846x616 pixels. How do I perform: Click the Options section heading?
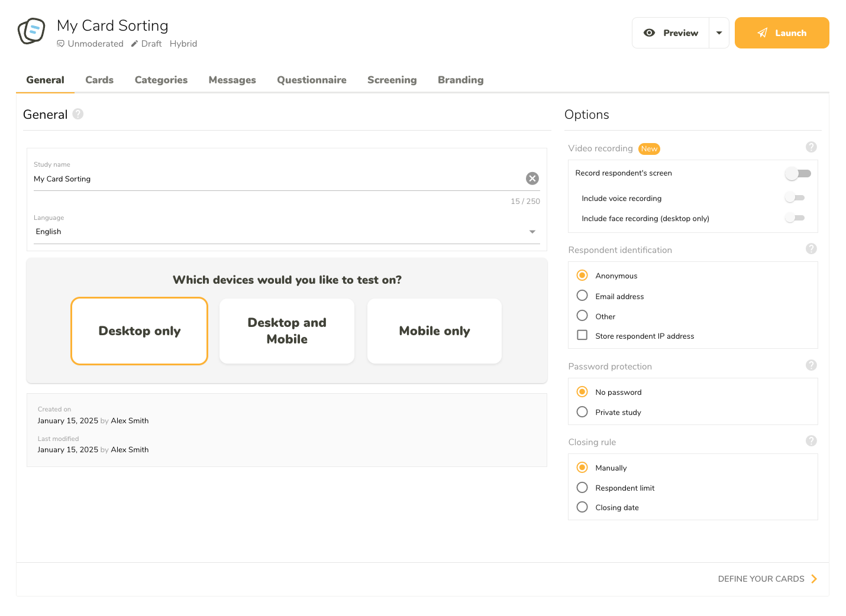point(587,115)
